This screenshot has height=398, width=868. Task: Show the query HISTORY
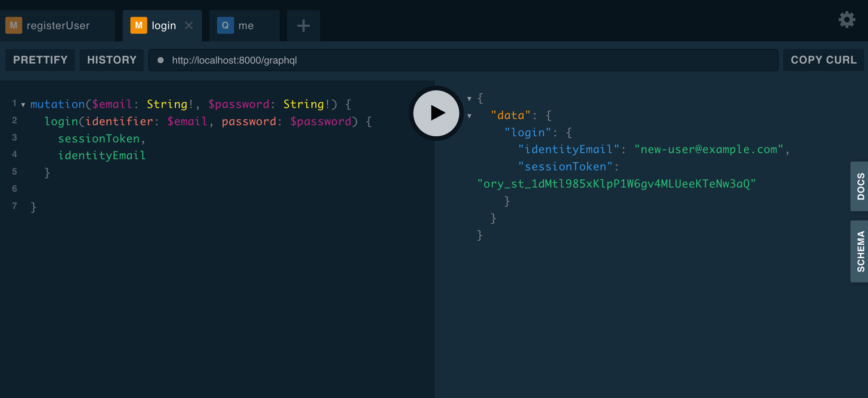pyautogui.click(x=111, y=60)
